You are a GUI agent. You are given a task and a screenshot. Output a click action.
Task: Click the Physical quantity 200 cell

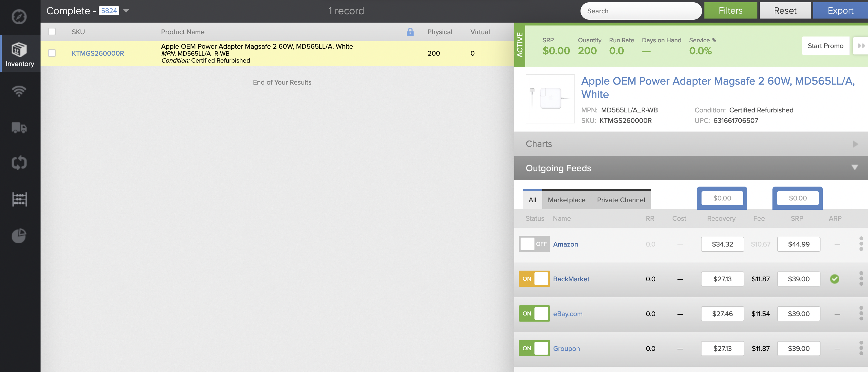[434, 53]
